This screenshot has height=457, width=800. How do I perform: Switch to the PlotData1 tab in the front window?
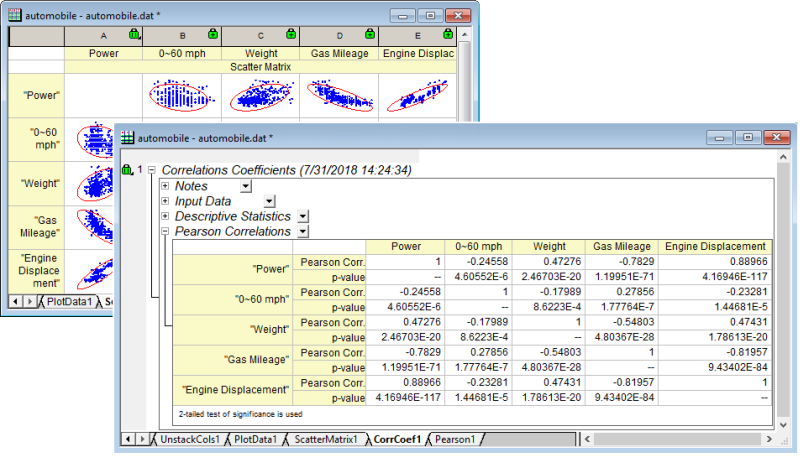click(255, 439)
